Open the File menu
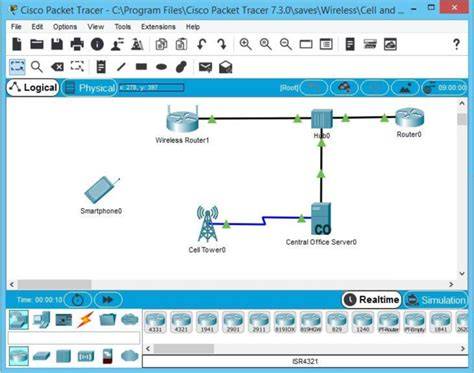Viewport: 474px width, 373px height. click(x=16, y=27)
